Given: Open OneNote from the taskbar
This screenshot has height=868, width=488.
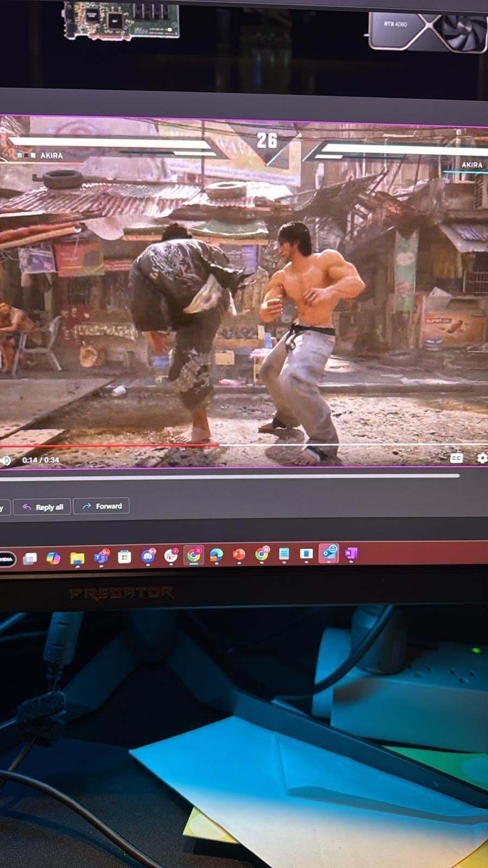Looking at the screenshot, I should tap(351, 553).
